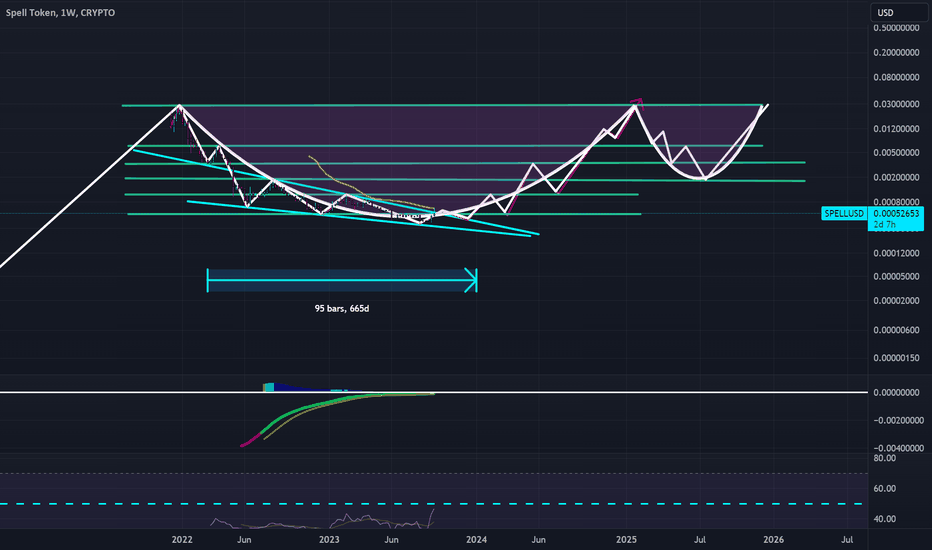Click the 80.00 RSI scale value
Image resolution: width=932 pixels, height=550 pixels.
tap(884, 458)
